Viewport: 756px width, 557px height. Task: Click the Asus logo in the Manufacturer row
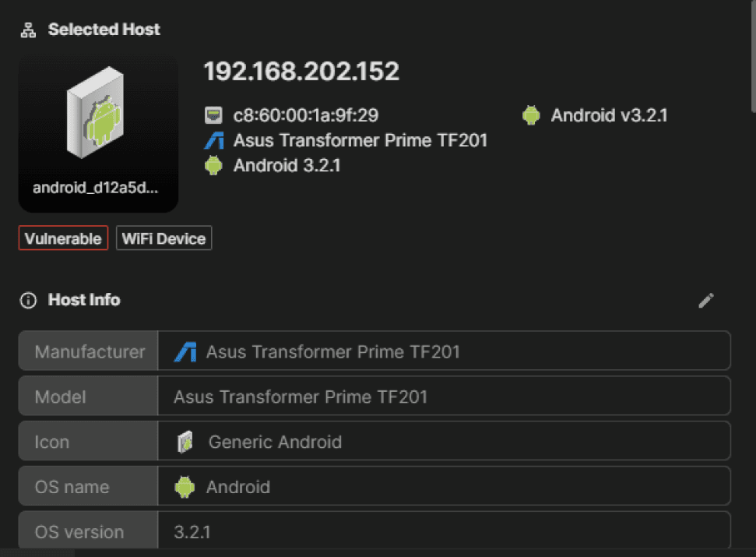tap(185, 351)
